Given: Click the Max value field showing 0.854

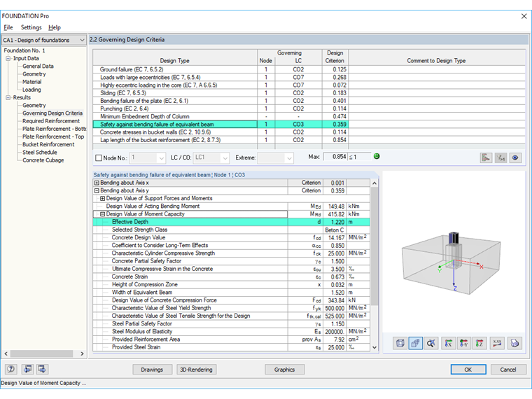Looking at the screenshot, I should (335, 156).
